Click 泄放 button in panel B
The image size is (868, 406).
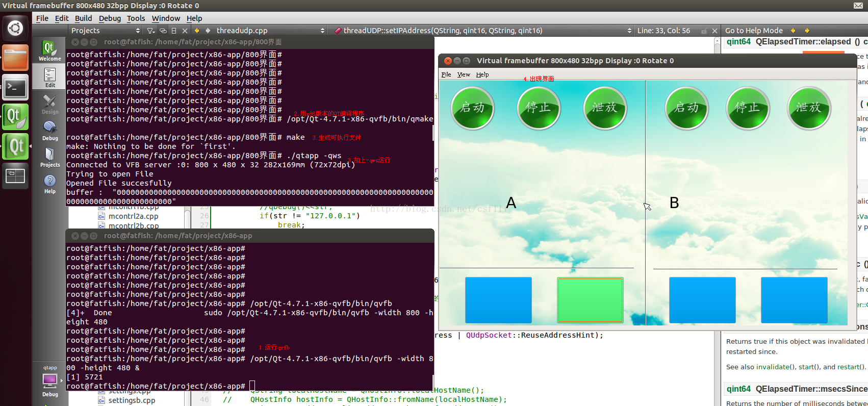(809, 108)
